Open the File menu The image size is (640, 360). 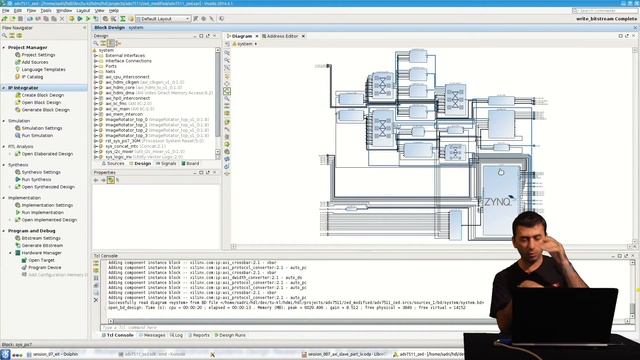(6, 11)
